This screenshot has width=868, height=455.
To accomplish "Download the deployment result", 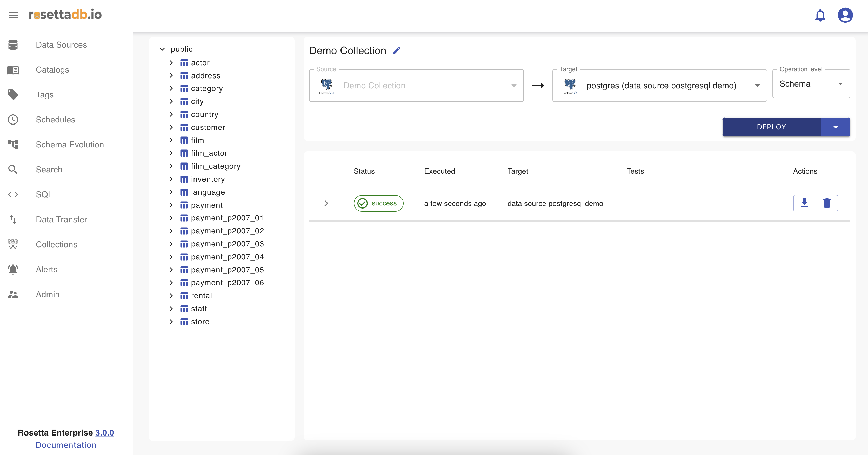I will (804, 203).
